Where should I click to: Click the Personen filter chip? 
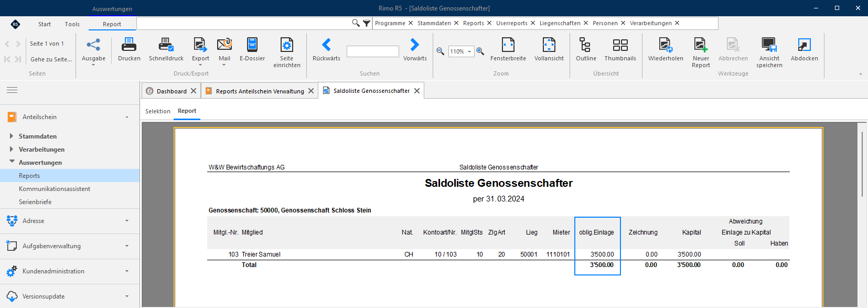point(605,23)
